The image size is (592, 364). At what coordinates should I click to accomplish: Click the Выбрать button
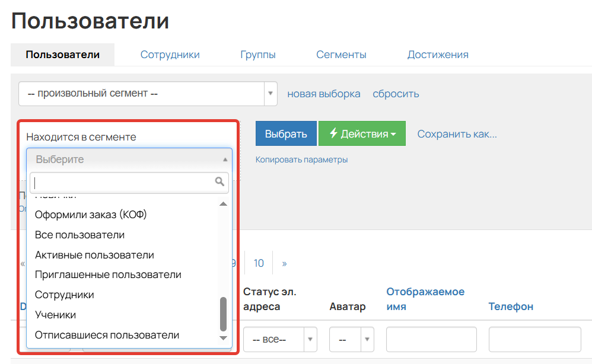(x=286, y=133)
